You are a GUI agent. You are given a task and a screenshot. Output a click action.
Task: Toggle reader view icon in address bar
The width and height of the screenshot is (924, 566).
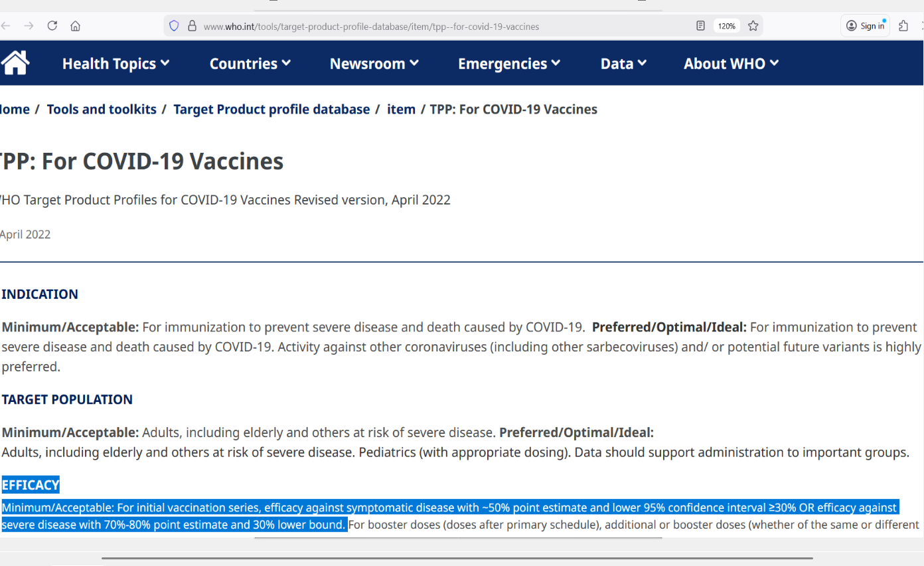click(x=700, y=26)
